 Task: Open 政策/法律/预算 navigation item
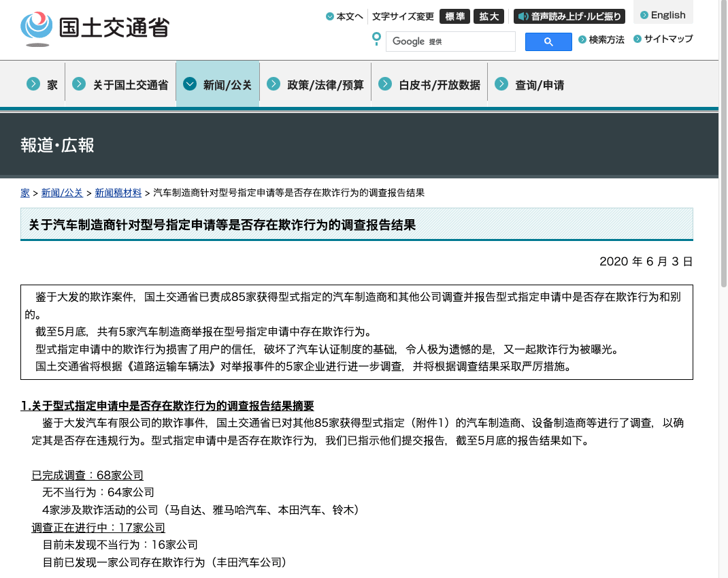[x=325, y=85]
